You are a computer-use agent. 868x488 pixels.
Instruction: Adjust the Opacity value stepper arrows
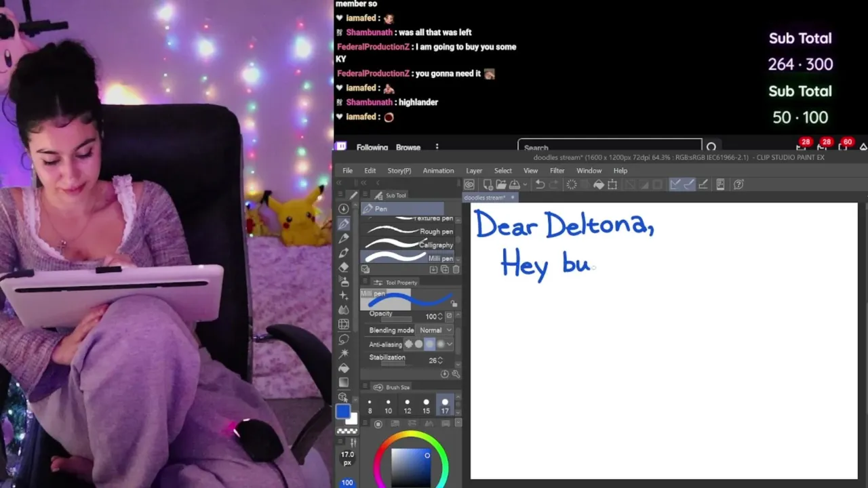(x=440, y=317)
